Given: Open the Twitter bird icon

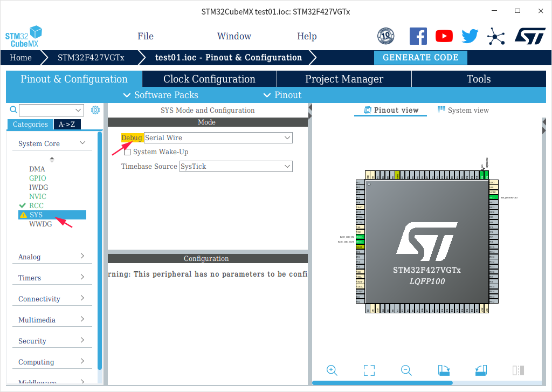Looking at the screenshot, I should 470,36.
